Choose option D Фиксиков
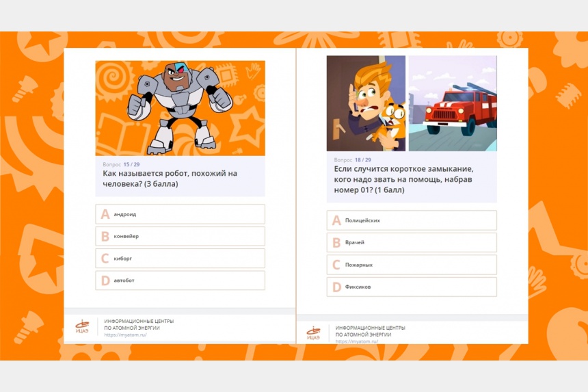 pos(412,287)
